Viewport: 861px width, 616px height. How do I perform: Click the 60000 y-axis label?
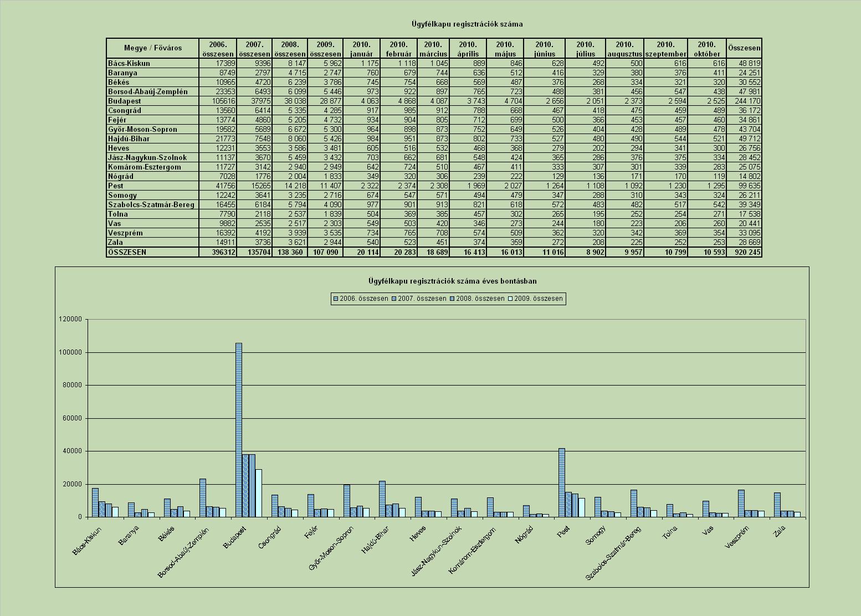73,418
